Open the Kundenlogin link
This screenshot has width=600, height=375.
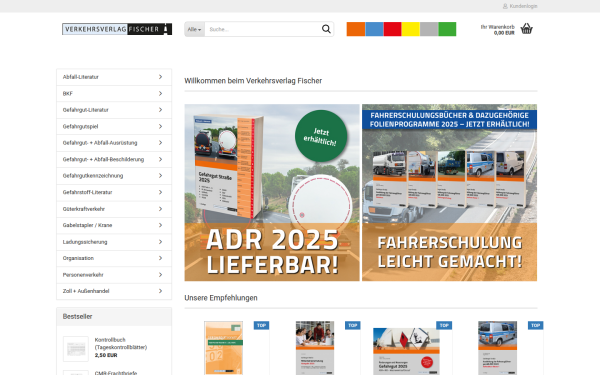coord(523,6)
